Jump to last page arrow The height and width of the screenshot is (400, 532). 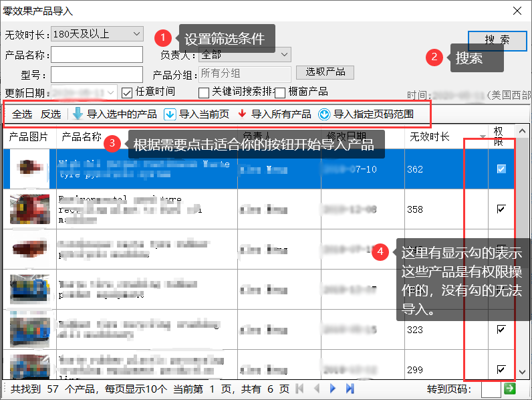tap(350, 389)
